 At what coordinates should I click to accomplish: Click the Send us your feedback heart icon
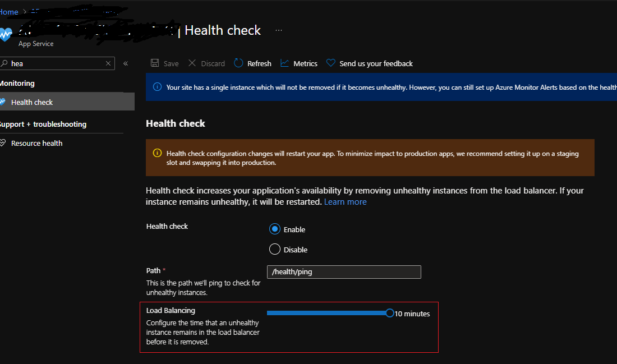pyautogui.click(x=329, y=63)
